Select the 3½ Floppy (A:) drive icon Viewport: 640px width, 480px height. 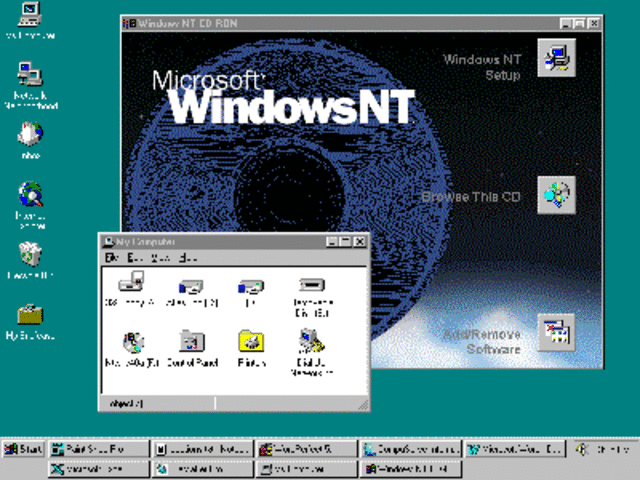pyautogui.click(x=131, y=281)
